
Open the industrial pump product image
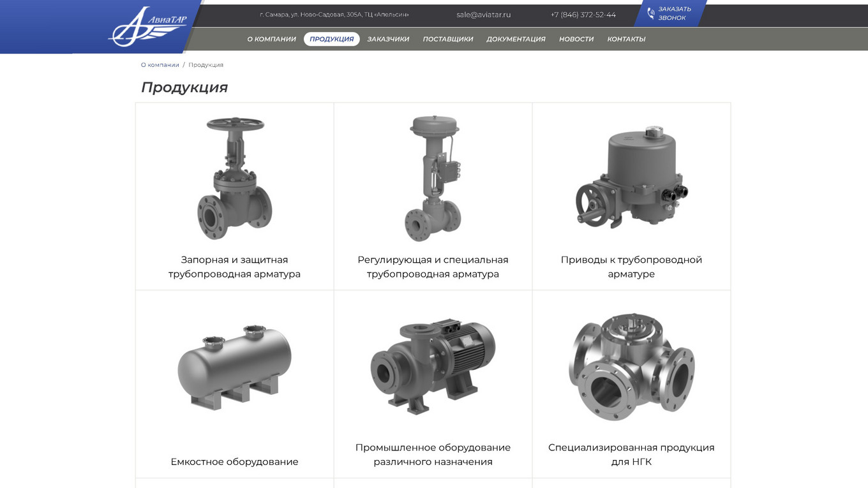(x=433, y=368)
